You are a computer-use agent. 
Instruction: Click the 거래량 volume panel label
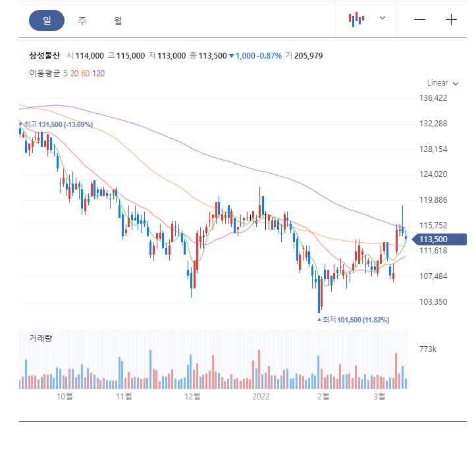pyautogui.click(x=40, y=338)
